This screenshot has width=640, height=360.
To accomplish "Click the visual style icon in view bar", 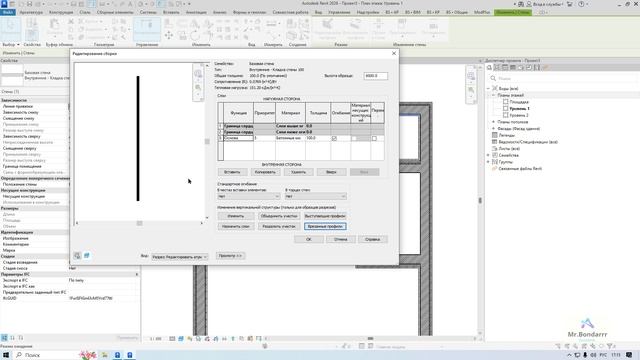I will pos(181,339).
